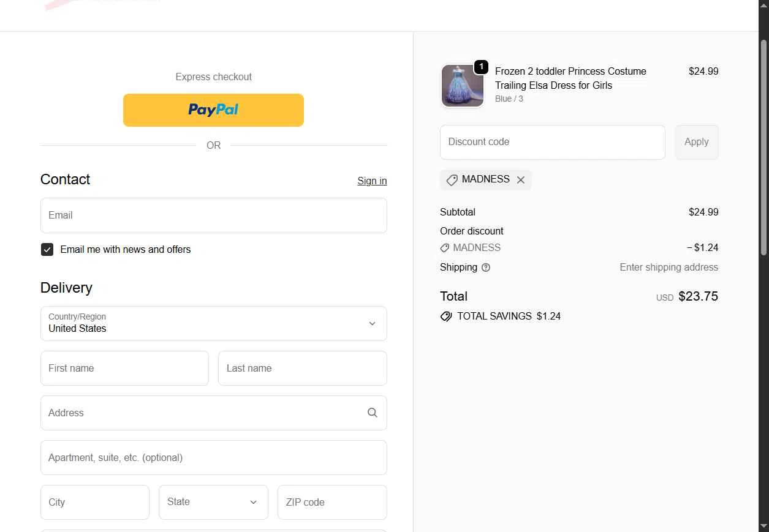769x532 pixels.
Task: Uncheck Email me with news and offers
Action: click(47, 249)
